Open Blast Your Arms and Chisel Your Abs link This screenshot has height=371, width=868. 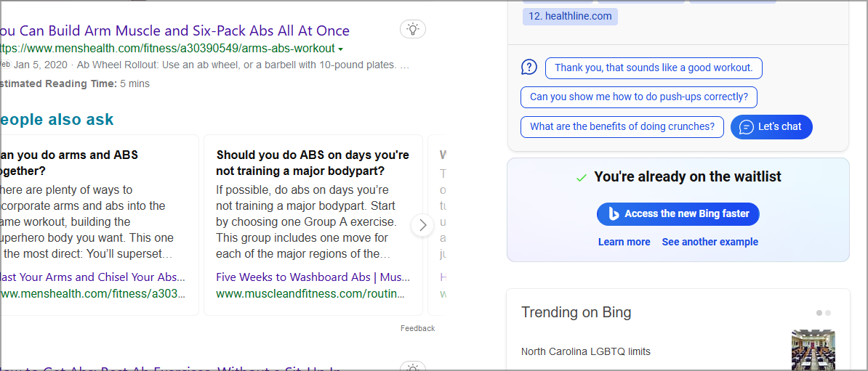(93, 277)
